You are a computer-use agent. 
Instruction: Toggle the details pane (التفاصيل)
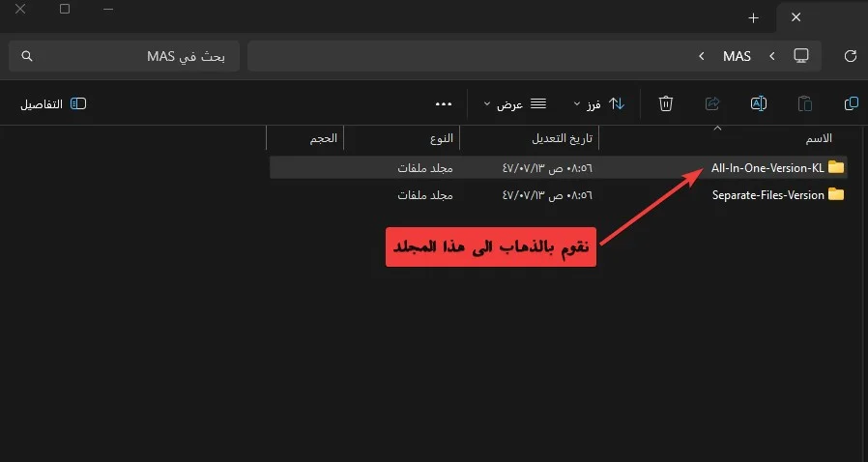coord(53,103)
